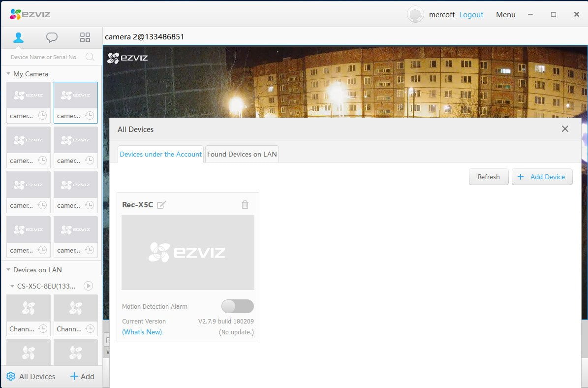Screen dimensions: 588x388
Task: Click the search magnifier icon
Action: click(x=90, y=57)
